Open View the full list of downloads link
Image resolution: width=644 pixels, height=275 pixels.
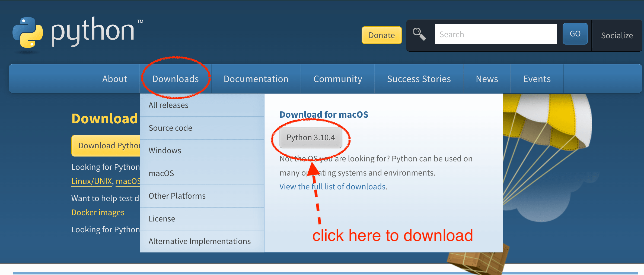(x=333, y=187)
